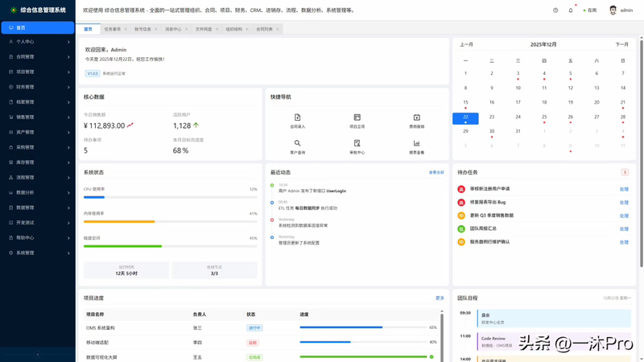
Task: Close the 组织结构 tab
Action: 247,29
